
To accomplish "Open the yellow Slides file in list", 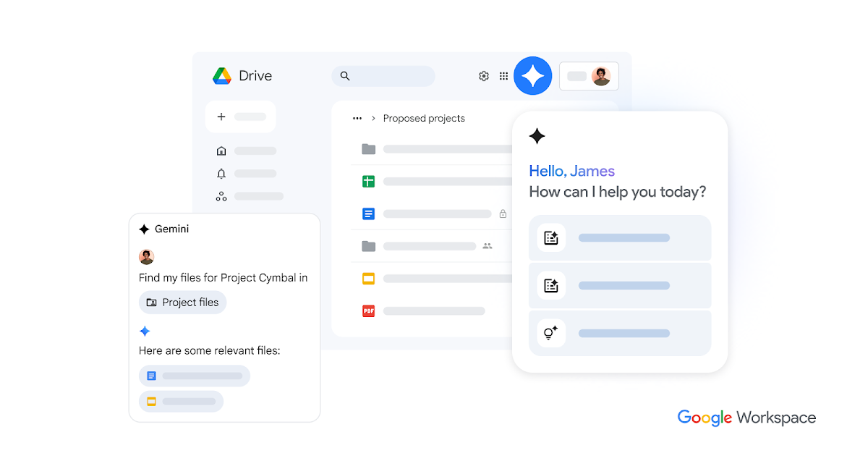I will (x=368, y=278).
